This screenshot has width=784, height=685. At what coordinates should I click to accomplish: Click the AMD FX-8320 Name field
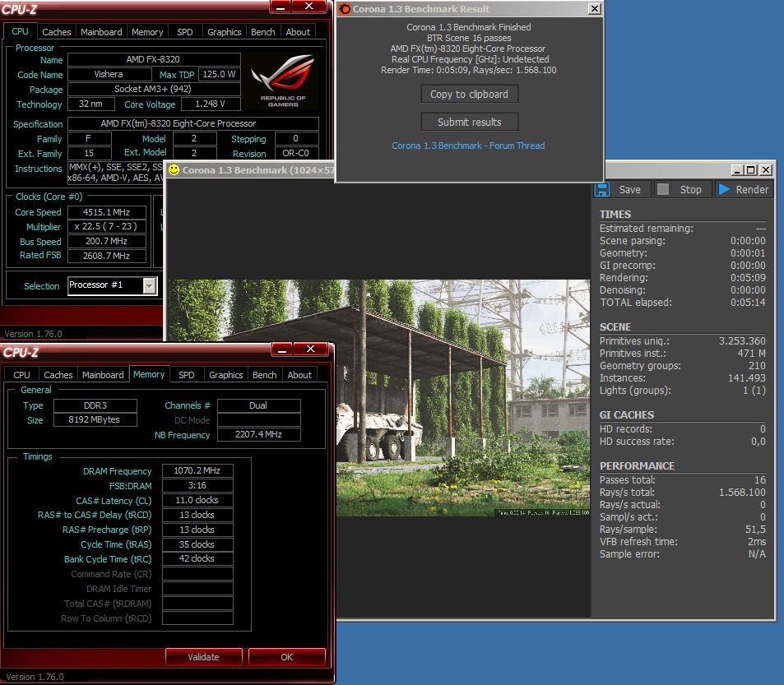pyautogui.click(x=154, y=59)
